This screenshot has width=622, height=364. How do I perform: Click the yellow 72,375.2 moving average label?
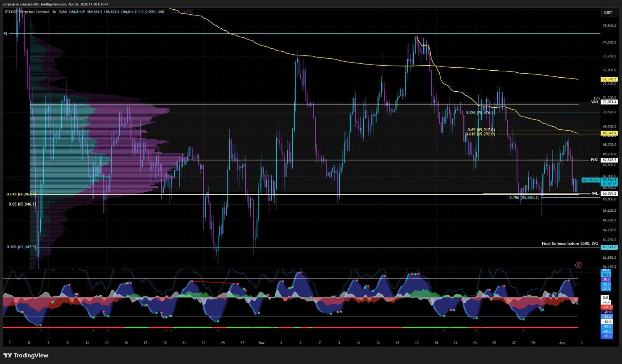click(x=609, y=79)
